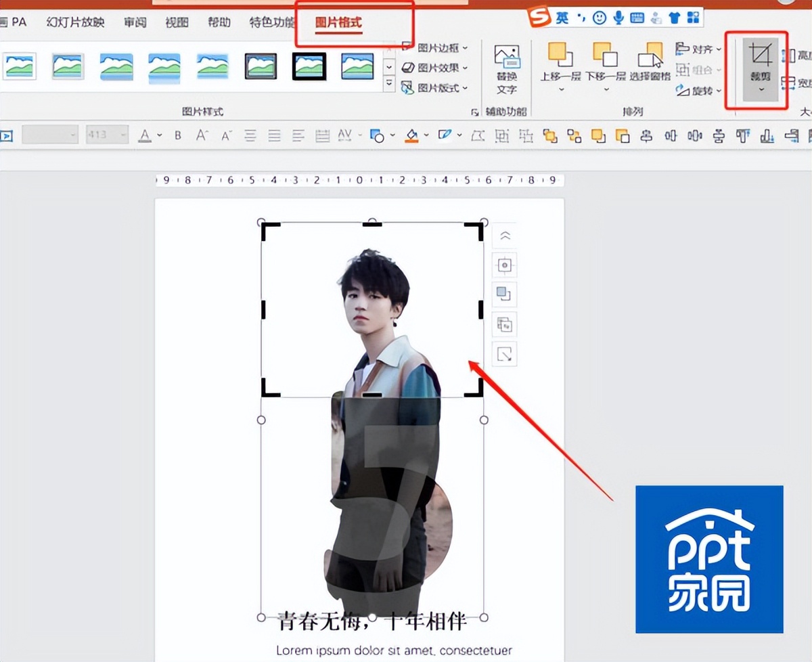Collapse the floating image tools with the double chevron
Screen dimensions: 812x662
coord(504,236)
